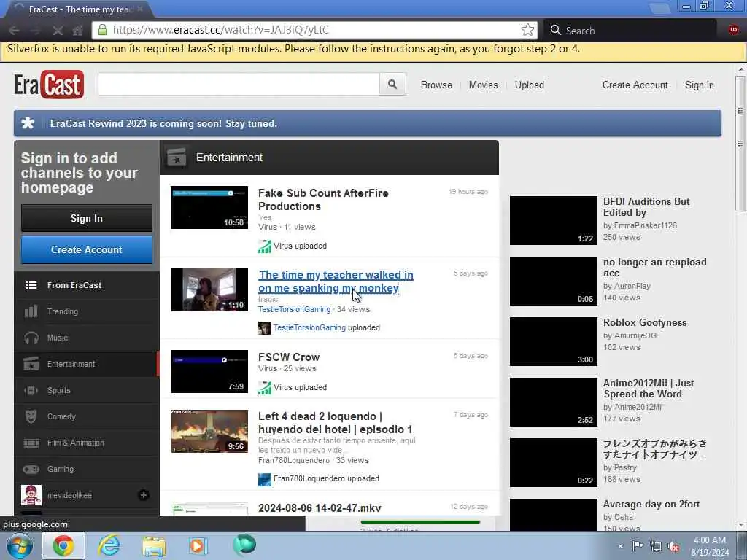Screen dimensions: 747x560
Task: Click the blue Create Account button
Action: pyautogui.click(x=87, y=249)
